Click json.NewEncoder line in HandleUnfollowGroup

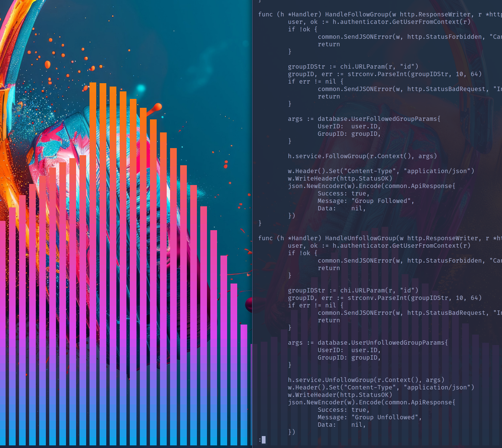click(x=371, y=402)
